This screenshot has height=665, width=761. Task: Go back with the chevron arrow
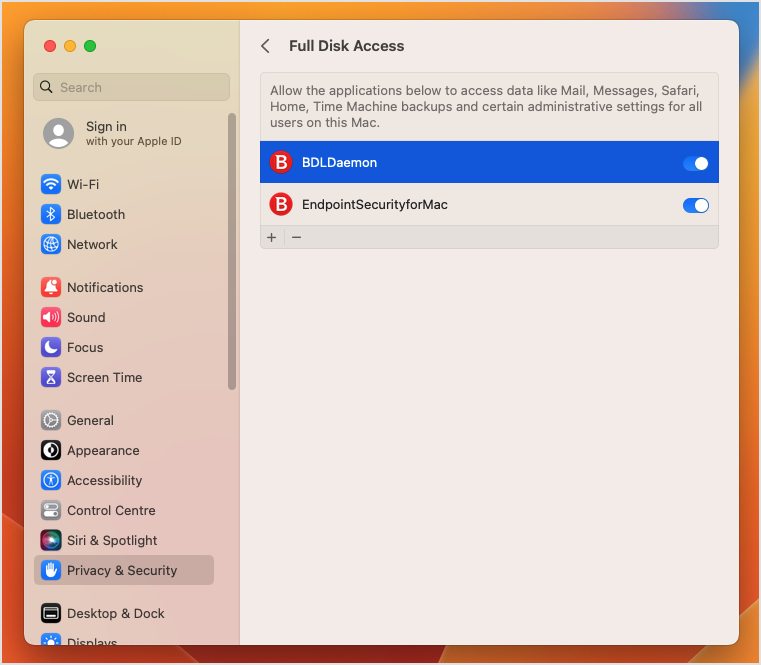265,46
